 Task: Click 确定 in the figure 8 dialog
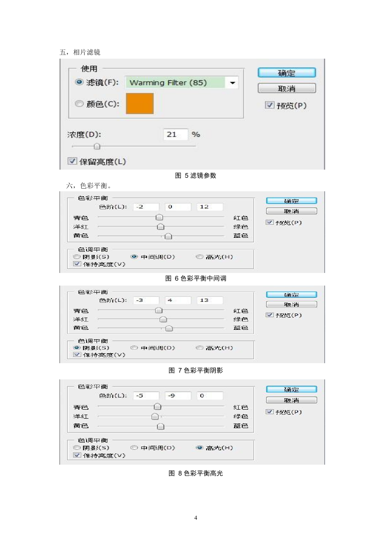(x=291, y=389)
